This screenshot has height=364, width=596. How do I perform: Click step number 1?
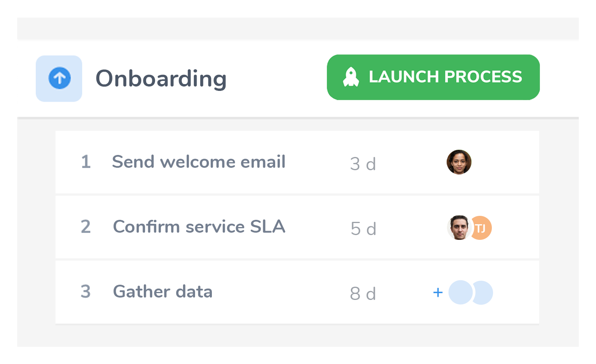pyautogui.click(x=86, y=162)
